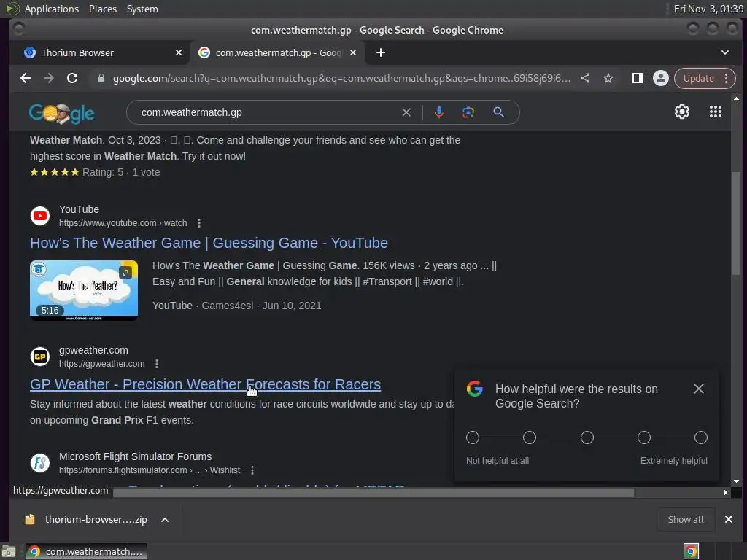Open the Google apps grid
Image resolution: width=747 pixels, height=560 pixels.
[716, 112]
